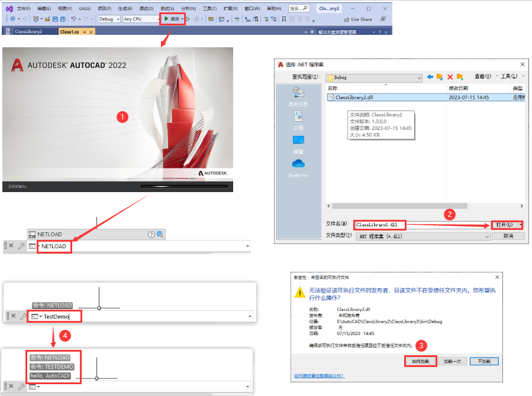Image resolution: width=532 pixels, height=396 pixels.
Task: Click the Visual Studio 搜索 search box
Action: click(x=299, y=8)
